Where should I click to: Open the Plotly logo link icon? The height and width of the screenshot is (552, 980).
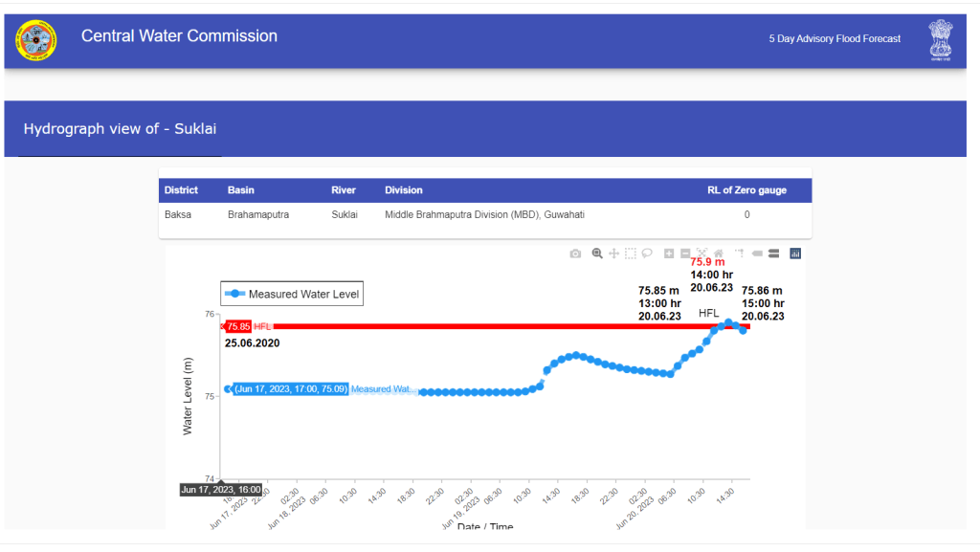(x=795, y=254)
